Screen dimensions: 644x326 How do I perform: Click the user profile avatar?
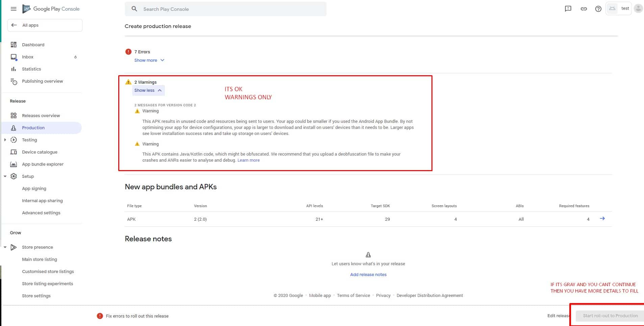tap(638, 8)
